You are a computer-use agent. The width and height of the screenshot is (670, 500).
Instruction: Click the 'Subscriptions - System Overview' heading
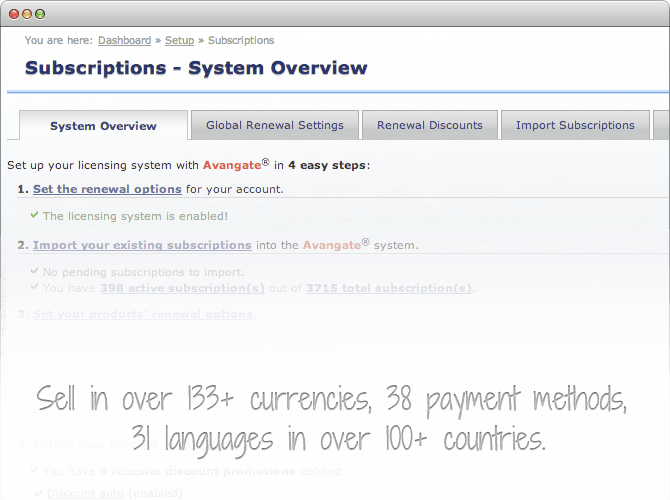tap(196, 68)
